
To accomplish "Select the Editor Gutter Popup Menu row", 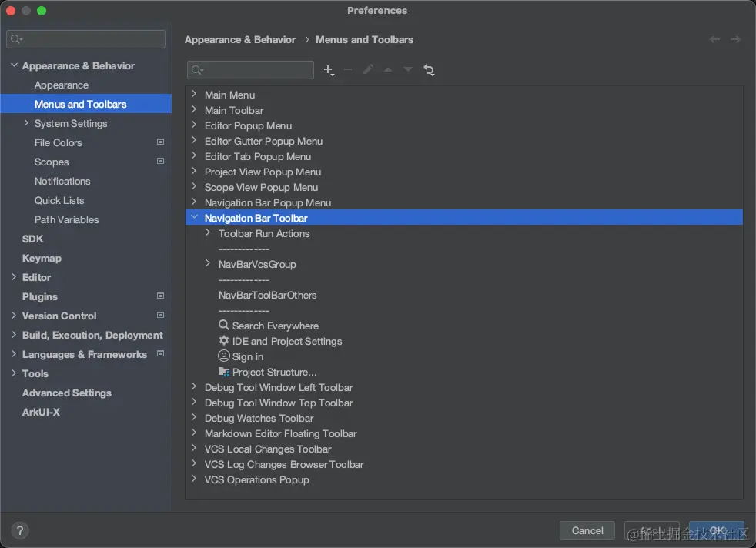I will 263,141.
